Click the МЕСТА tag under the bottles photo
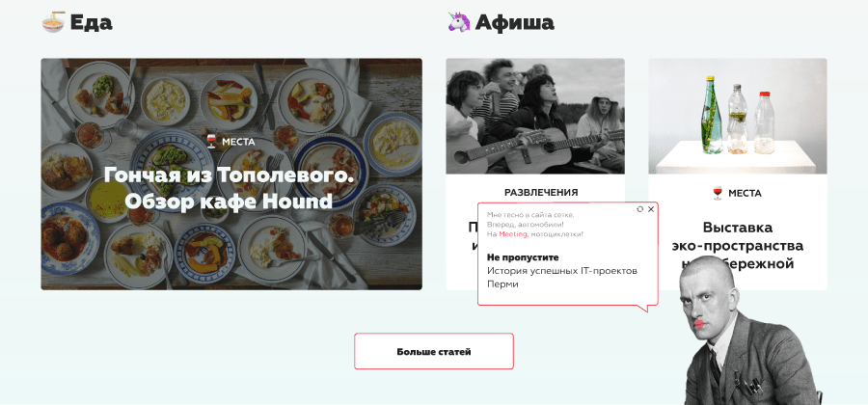Viewport: 868px width, 405px height. [745, 193]
